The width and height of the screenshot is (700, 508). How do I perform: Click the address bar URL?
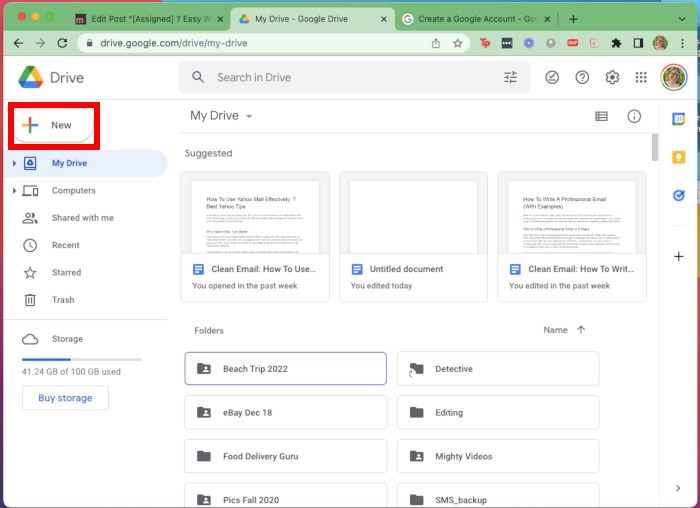pos(174,43)
